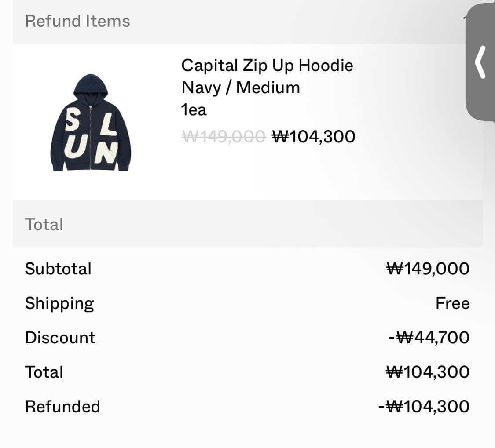495x448 pixels.
Task: Select the Discount row label
Action: click(x=60, y=338)
